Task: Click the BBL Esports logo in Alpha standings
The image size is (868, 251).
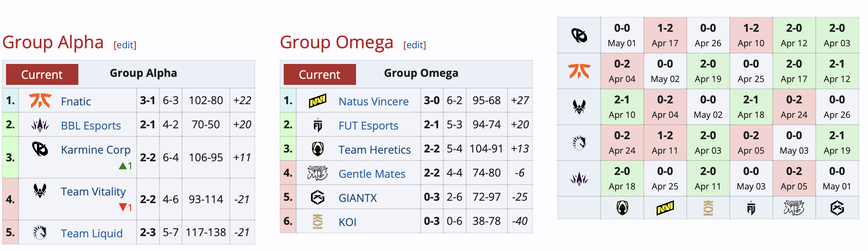Action: point(40,125)
